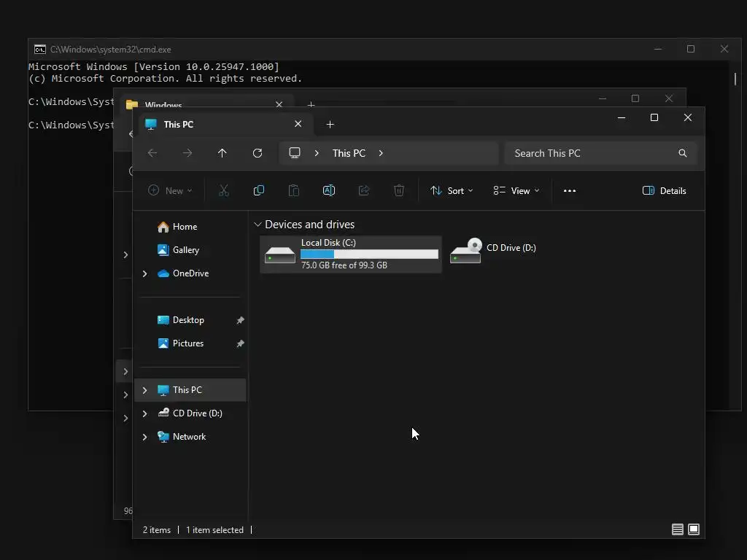
Task: Click chevron after This PC in address bar
Action: pyautogui.click(x=381, y=153)
